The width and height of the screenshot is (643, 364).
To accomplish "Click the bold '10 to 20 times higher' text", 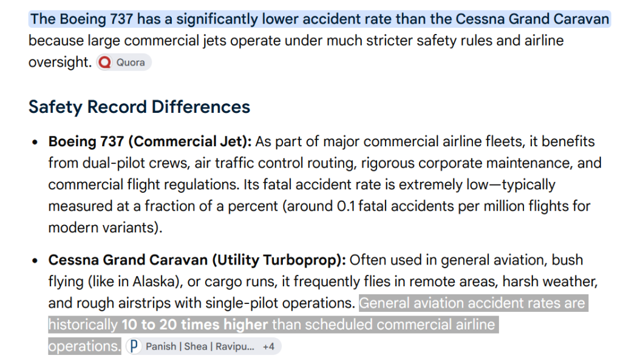I will click(x=195, y=325).
